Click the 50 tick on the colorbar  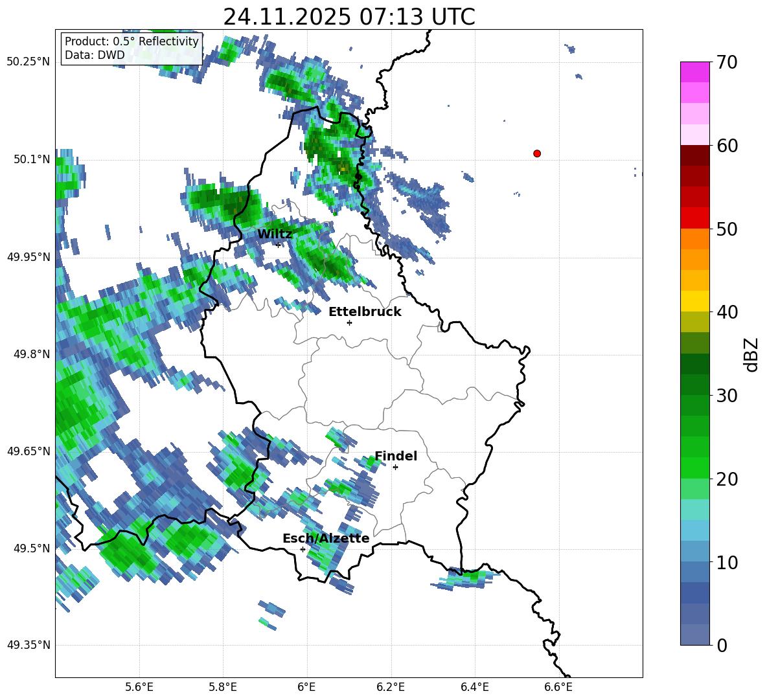tap(727, 229)
